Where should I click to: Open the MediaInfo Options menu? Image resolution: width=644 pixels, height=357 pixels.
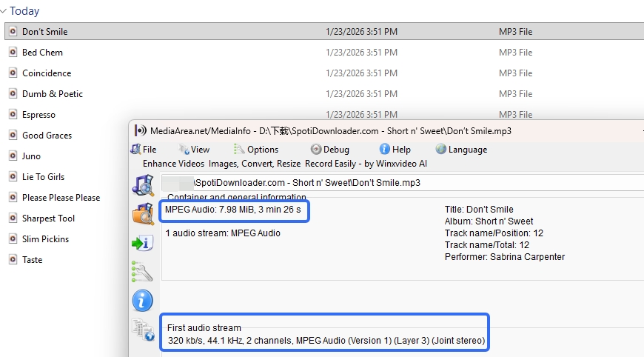(256, 150)
